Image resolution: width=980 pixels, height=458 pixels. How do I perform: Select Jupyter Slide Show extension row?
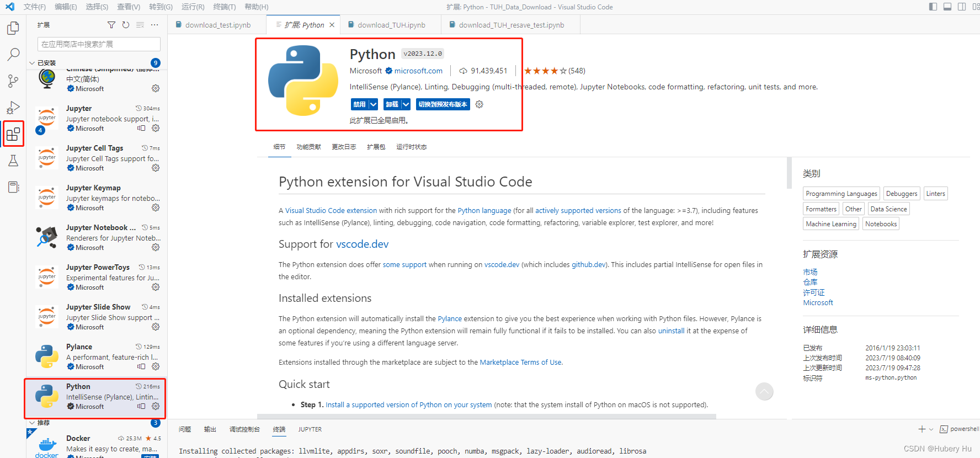pos(97,317)
